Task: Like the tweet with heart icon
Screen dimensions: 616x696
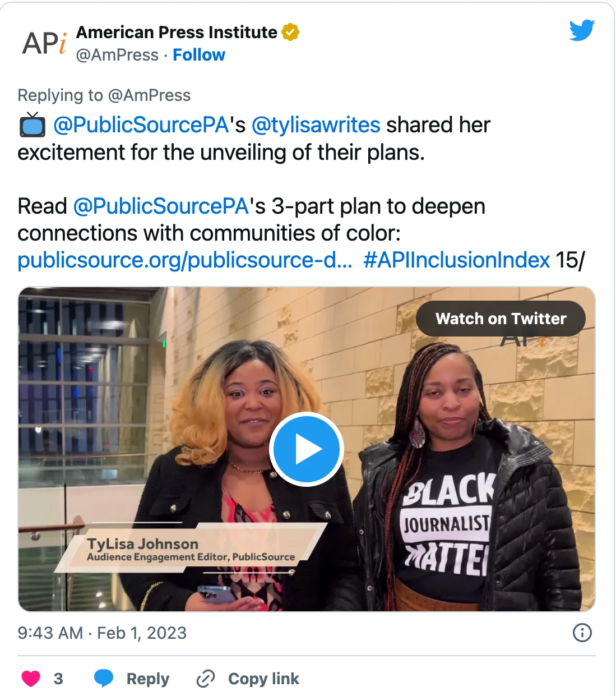Action: [x=31, y=679]
